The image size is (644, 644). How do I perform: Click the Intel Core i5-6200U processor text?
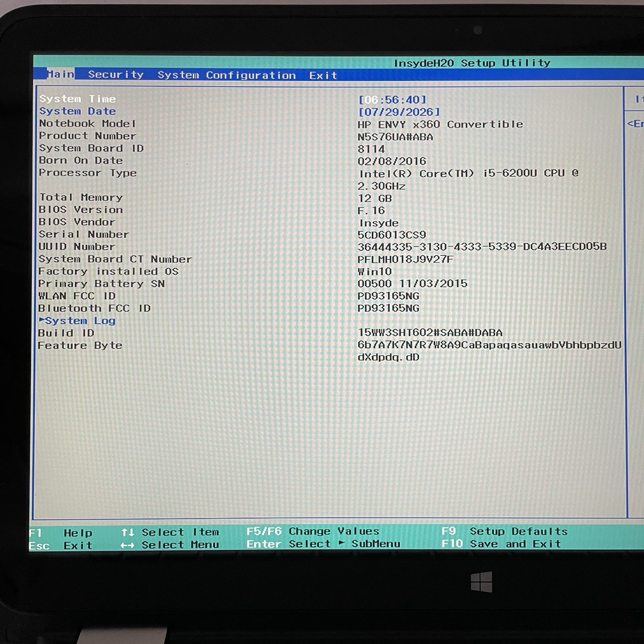pyautogui.click(x=469, y=173)
